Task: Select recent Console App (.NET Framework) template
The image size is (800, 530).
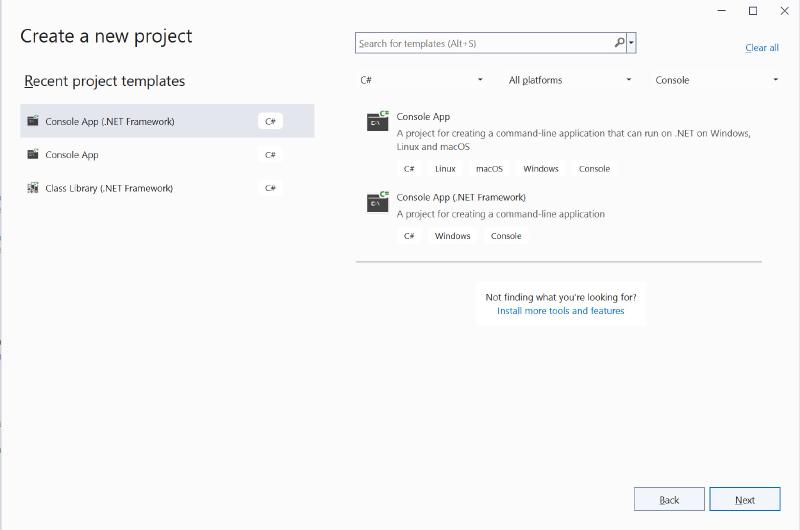Action: [167, 121]
